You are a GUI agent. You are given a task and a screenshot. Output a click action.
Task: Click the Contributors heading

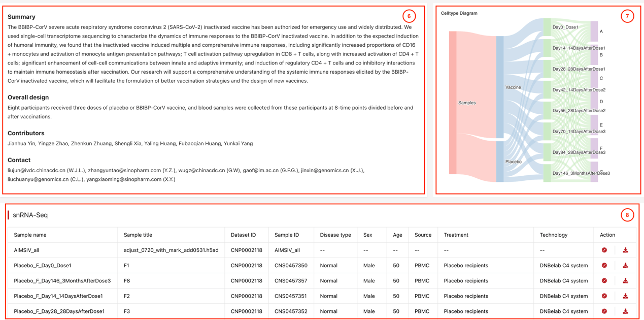tap(26, 133)
